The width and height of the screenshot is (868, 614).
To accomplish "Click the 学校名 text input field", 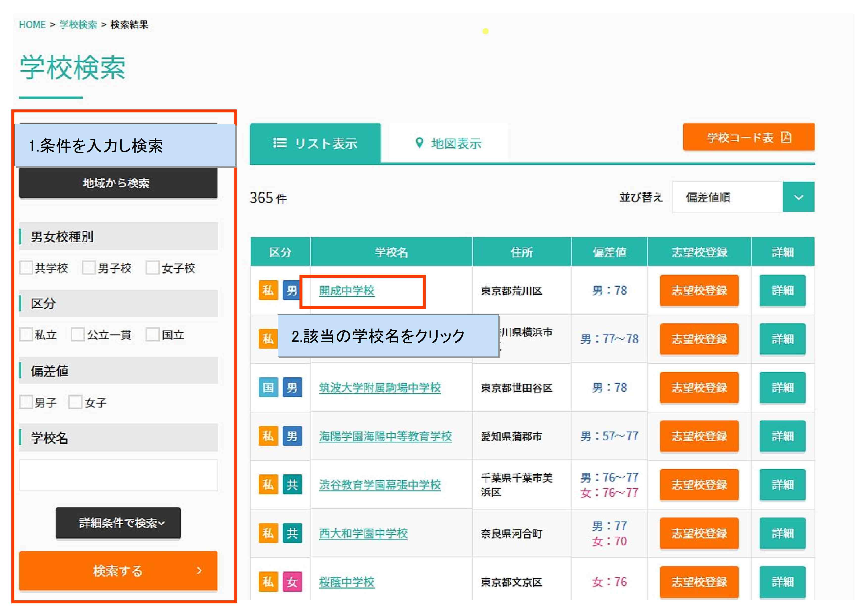I will [118, 475].
